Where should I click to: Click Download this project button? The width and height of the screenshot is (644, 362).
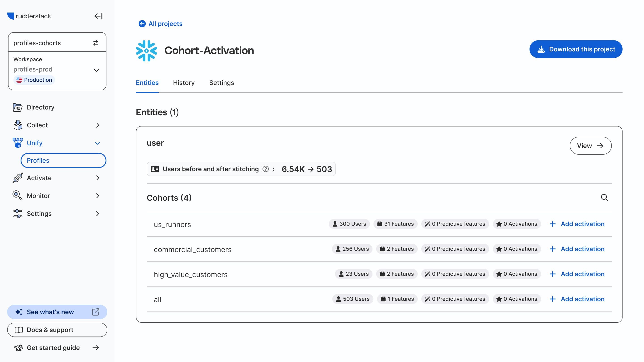pyautogui.click(x=576, y=49)
